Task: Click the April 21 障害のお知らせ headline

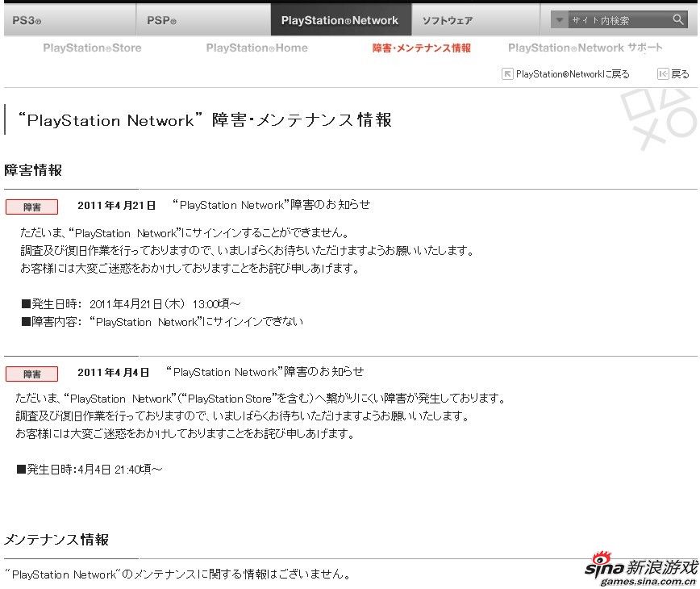Action: (x=272, y=205)
